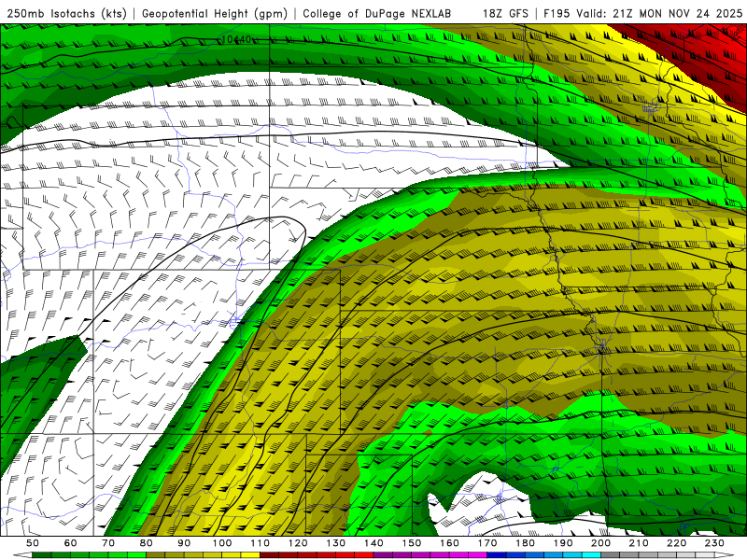Select the 80 knots scale label

[147, 543]
